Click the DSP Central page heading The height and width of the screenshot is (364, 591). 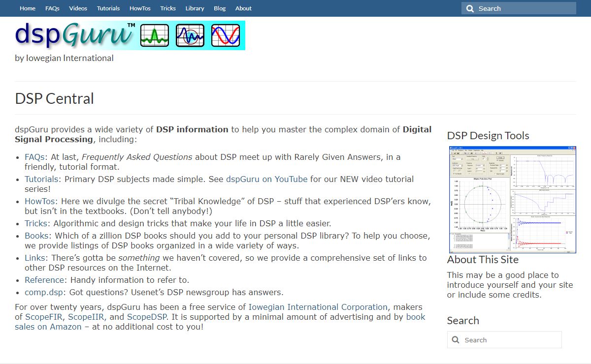coord(55,98)
